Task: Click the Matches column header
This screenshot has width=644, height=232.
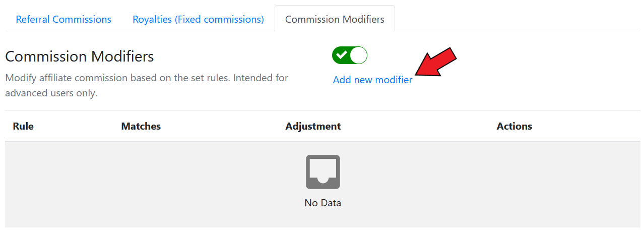Action: point(141,126)
